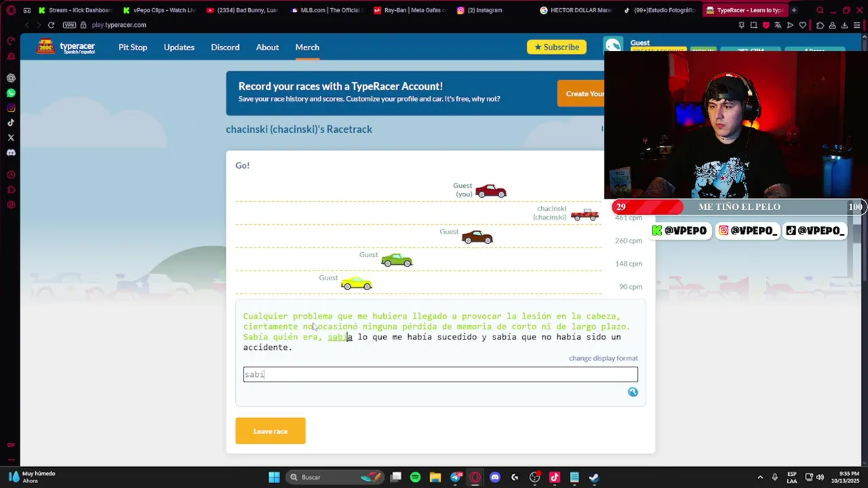868x488 pixels.
Task: Click the taskbar Buscar search box
Action: 336,477
